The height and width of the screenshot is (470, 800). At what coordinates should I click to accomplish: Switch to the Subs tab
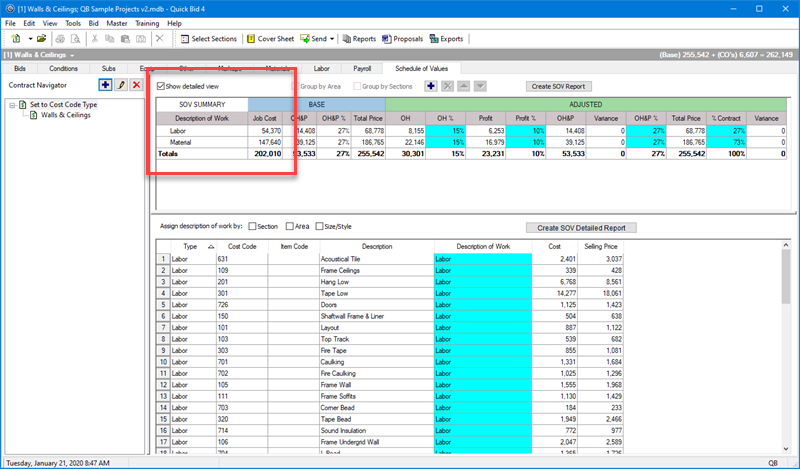109,68
